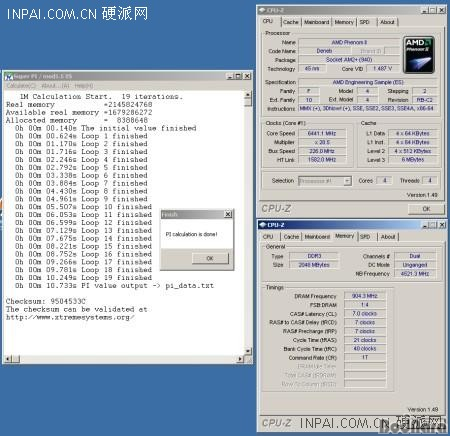This screenshot has height=436, width=450.
Task: Click the Bank Cycle Time value 40 clocks
Action: (x=365, y=349)
